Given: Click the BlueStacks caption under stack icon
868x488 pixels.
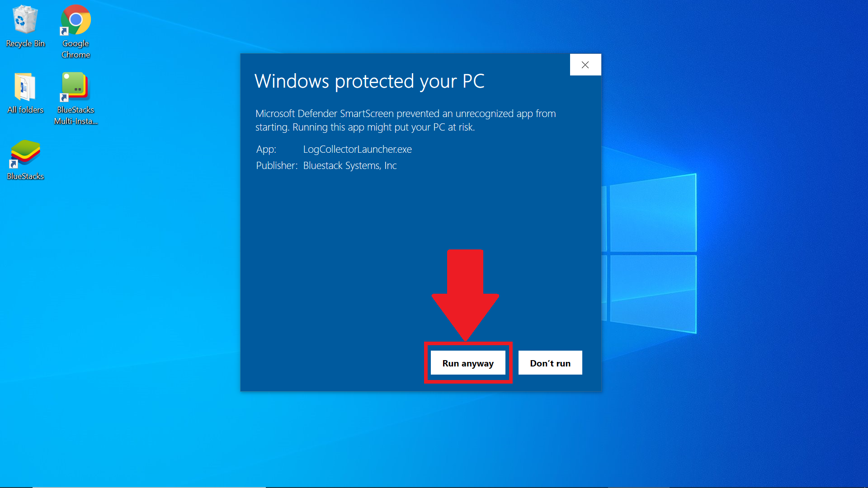Looking at the screenshot, I should coord(25,176).
